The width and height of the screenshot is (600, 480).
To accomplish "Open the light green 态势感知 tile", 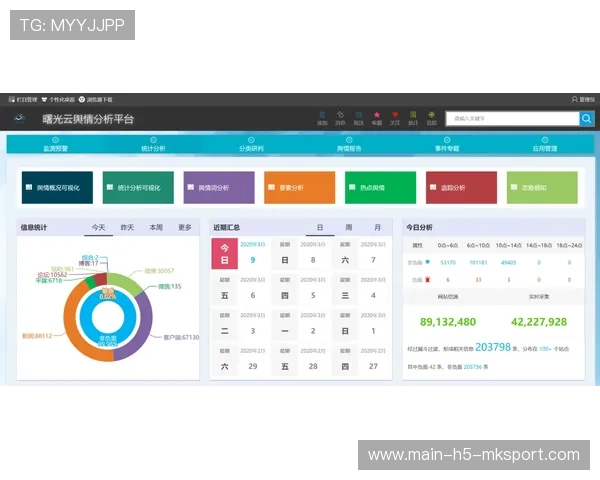I will (540, 187).
